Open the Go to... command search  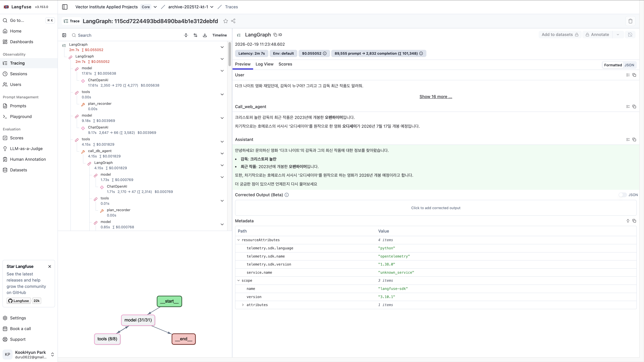pyautogui.click(x=29, y=20)
